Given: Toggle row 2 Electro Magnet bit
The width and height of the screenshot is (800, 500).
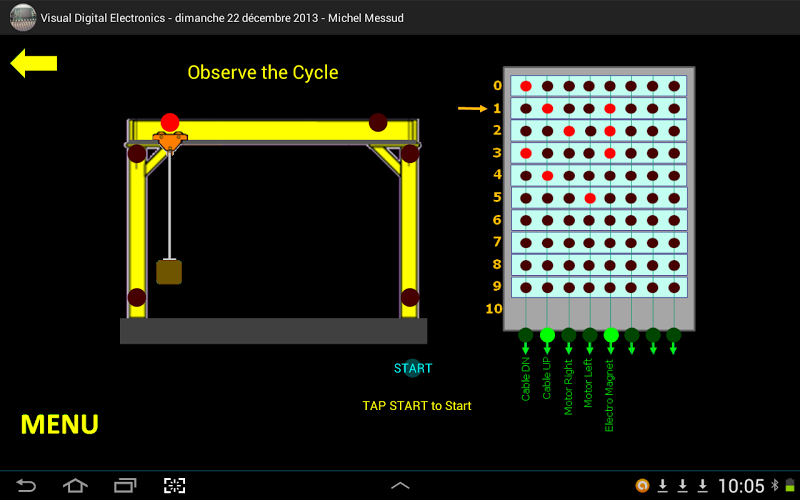Looking at the screenshot, I should click(x=610, y=131).
